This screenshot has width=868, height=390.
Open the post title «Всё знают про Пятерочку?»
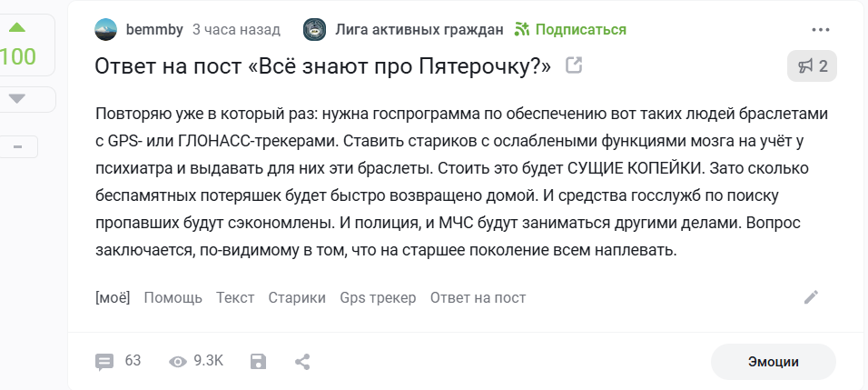click(x=323, y=66)
